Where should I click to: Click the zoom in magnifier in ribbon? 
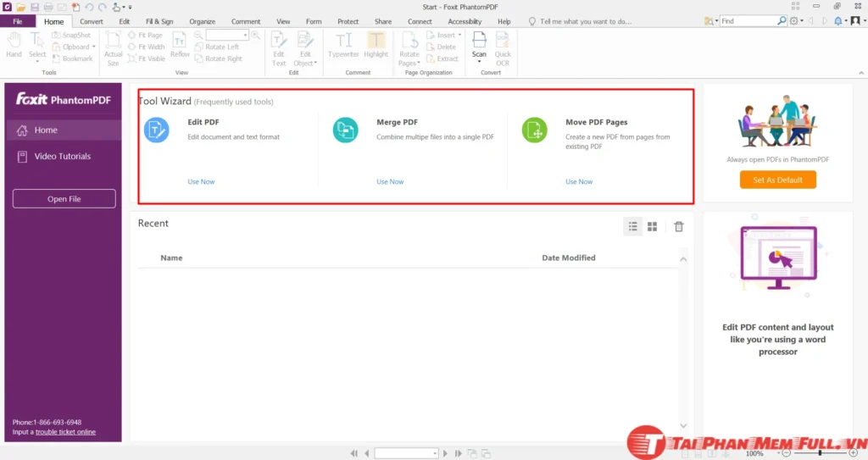tap(255, 35)
